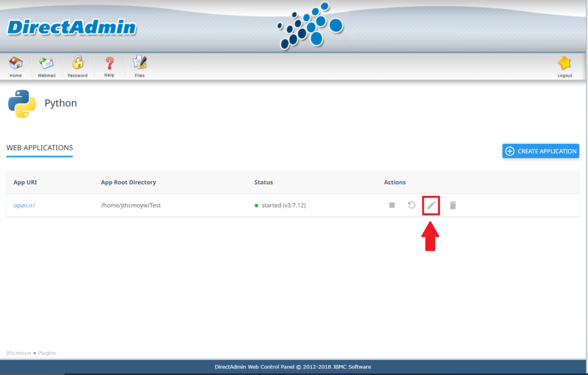588x375 pixels.
Task: Open the opan.ir app URI link
Action: (x=24, y=205)
